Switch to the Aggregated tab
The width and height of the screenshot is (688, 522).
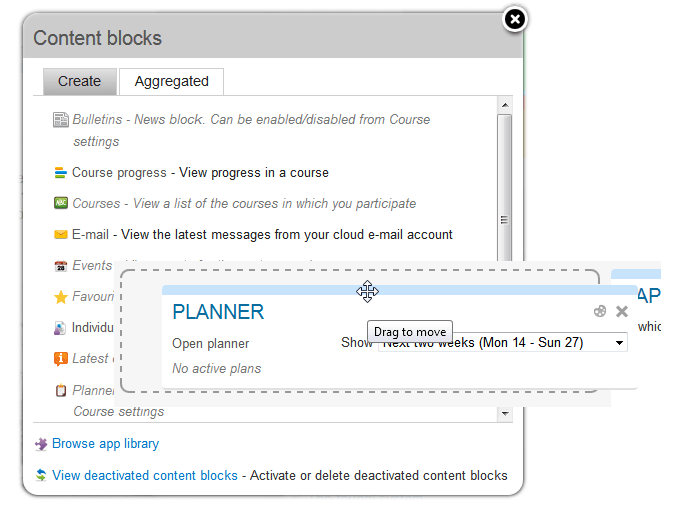[x=171, y=81]
